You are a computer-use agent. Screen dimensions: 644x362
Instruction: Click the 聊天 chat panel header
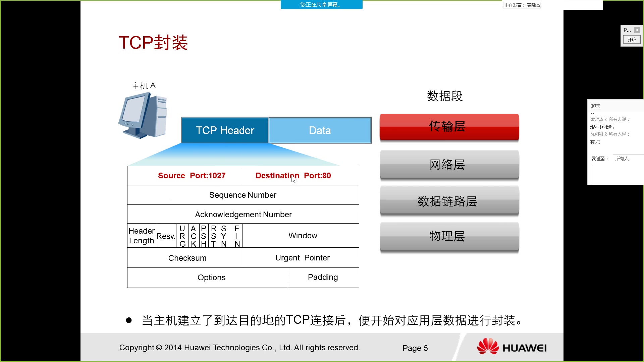[596, 106]
